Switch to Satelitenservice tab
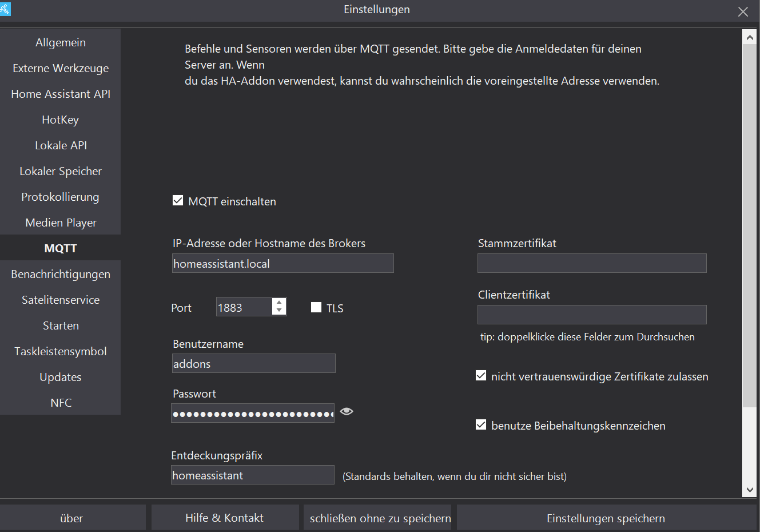The image size is (760, 532). point(61,300)
